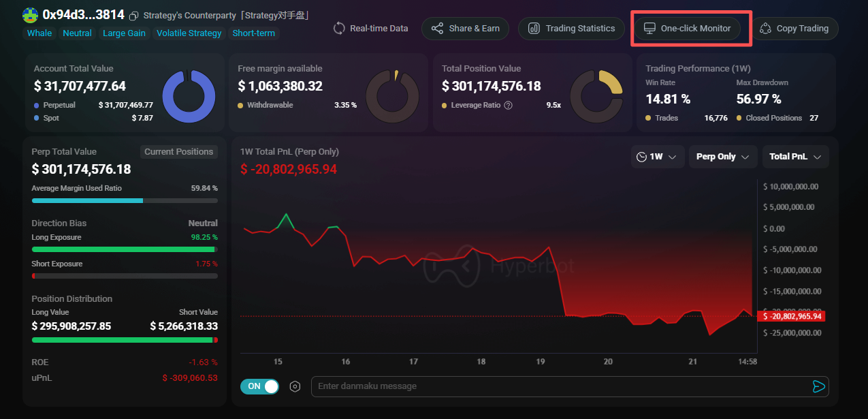This screenshot has width=868, height=419.
Task: Open the Total PnL metric dropdown
Action: [795, 157]
